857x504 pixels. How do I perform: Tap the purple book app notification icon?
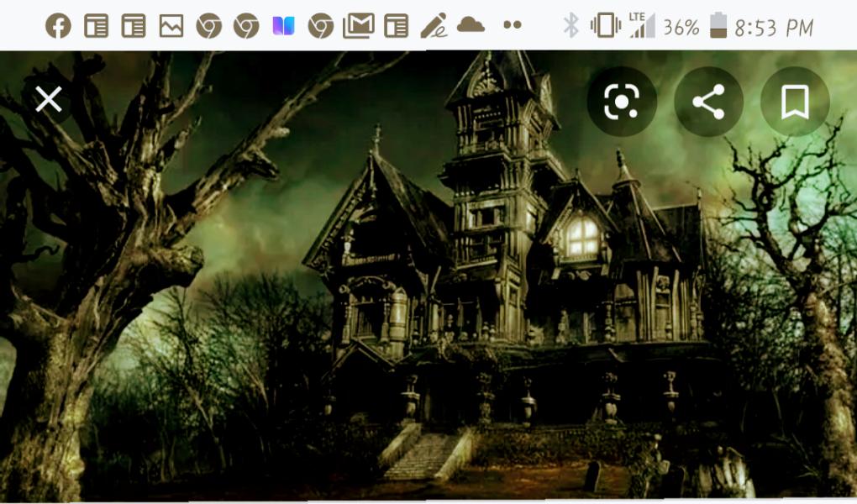coord(283,26)
